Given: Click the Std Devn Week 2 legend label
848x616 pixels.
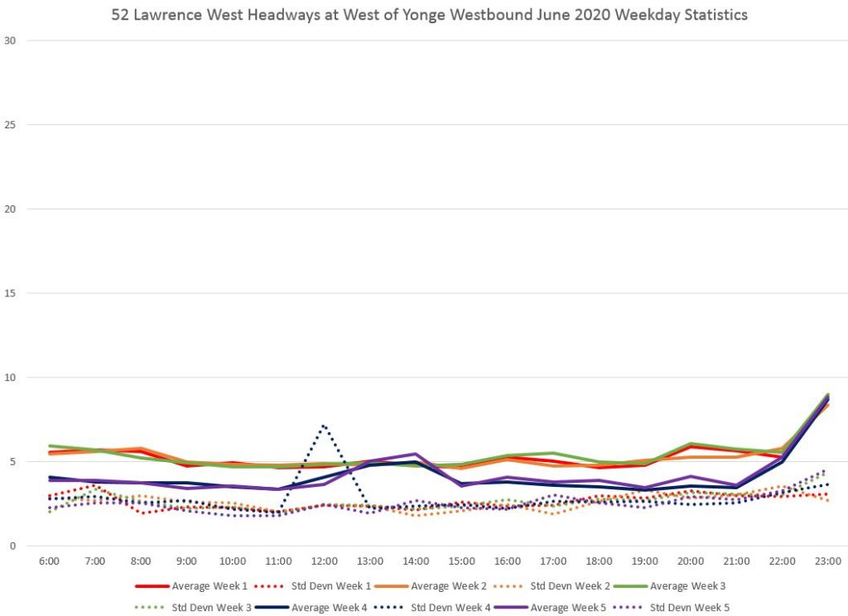Looking at the screenshot, I should (x=568, y=586).
